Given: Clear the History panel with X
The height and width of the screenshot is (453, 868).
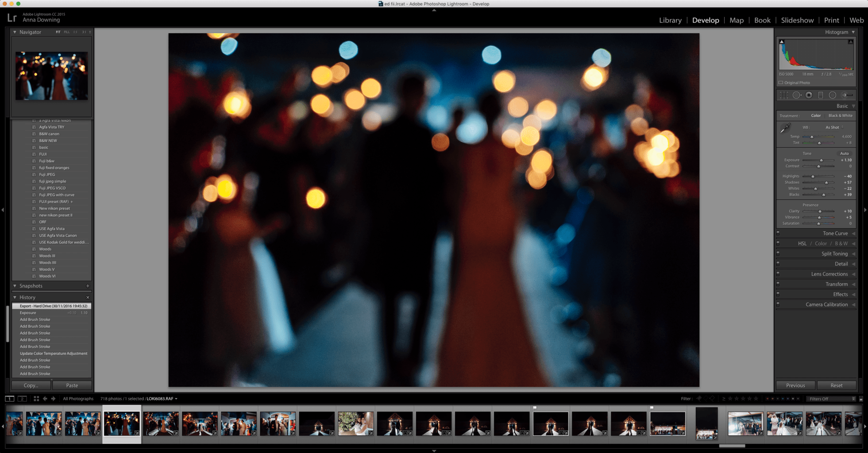Looking at the screenshot, I should (x=88, y=298).
